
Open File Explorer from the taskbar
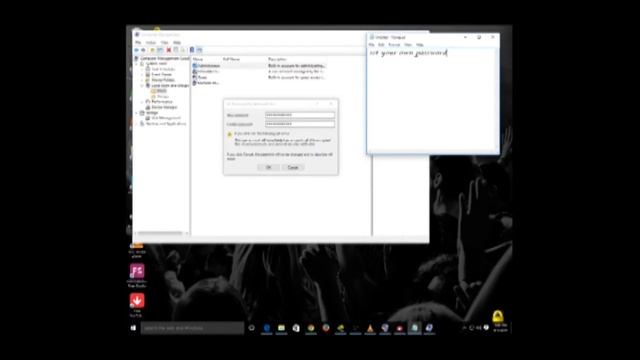point(281,328)
